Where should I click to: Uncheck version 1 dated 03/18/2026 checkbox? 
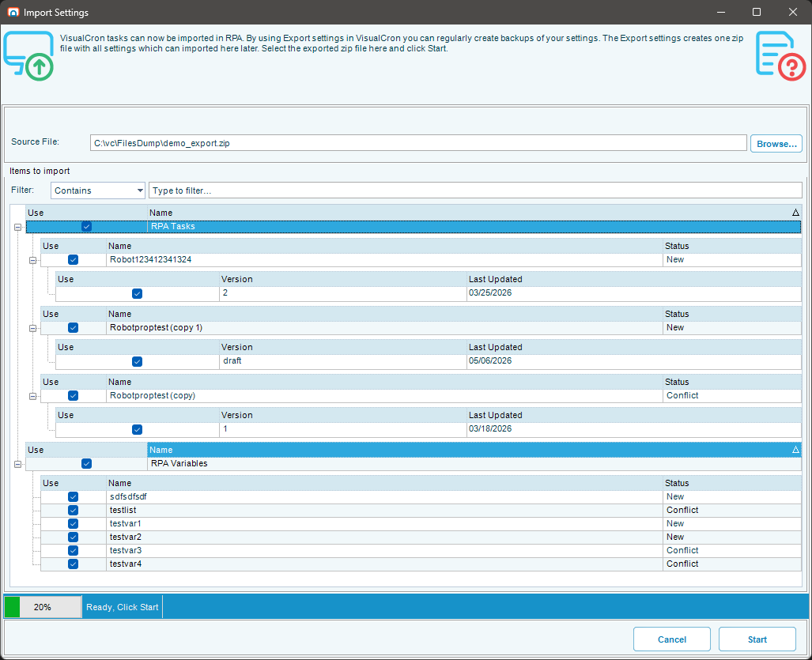(138, 429)
